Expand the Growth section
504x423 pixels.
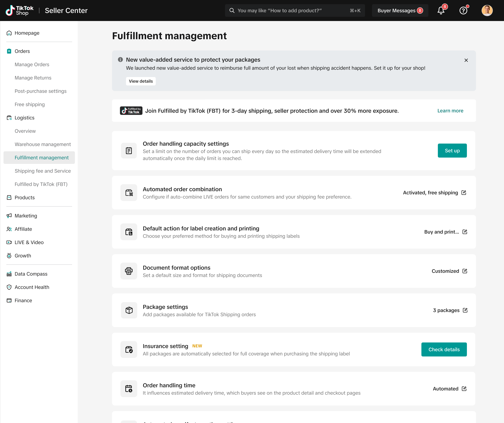[23, 256]
